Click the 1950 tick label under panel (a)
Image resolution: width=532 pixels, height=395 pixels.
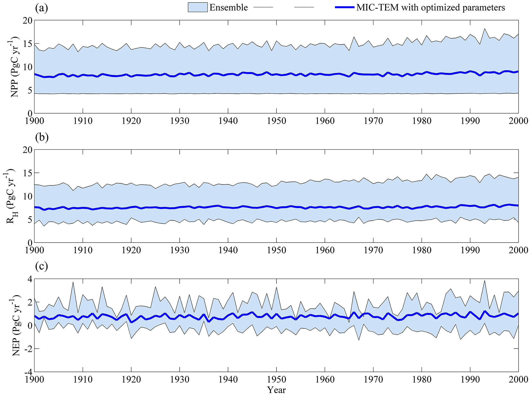[x=276, y=121]
